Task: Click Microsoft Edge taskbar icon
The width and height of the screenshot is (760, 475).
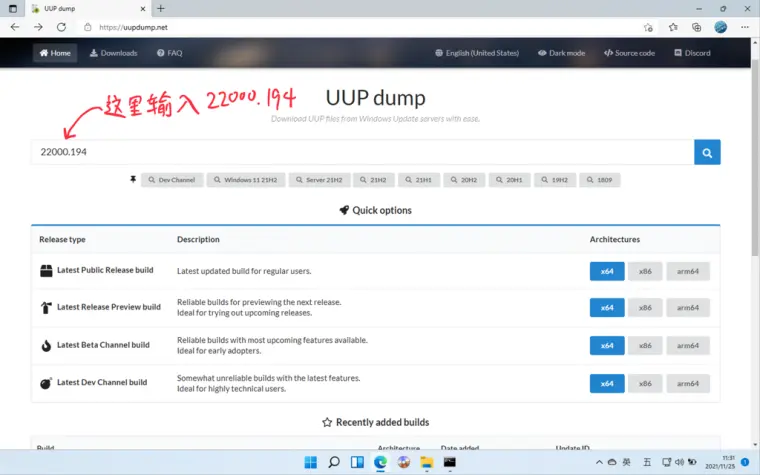Action: point(380,462)
